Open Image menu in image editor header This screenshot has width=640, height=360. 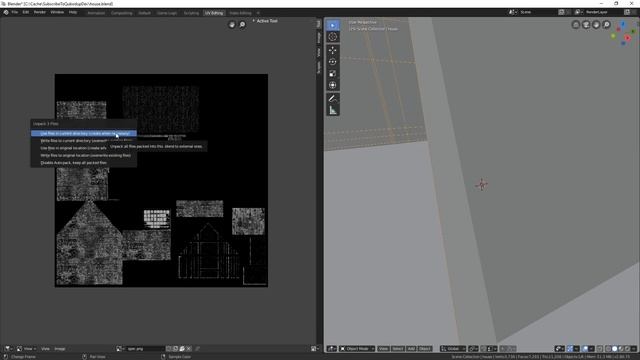[x=60, y=349]
